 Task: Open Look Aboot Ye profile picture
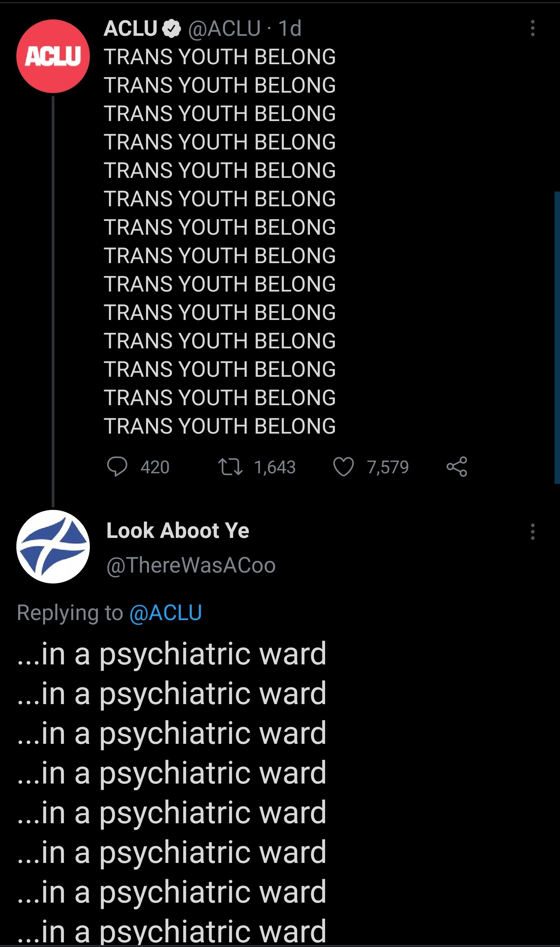tap(53, 546)
